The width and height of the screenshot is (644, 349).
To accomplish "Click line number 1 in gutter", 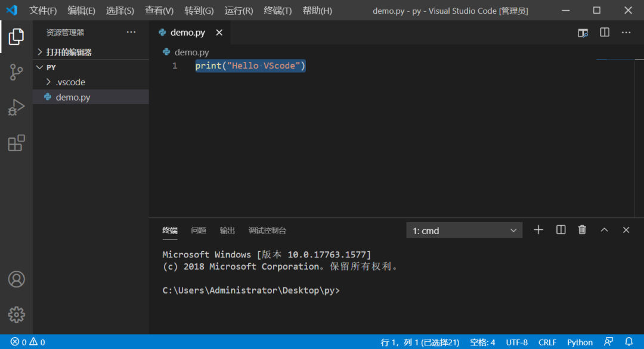I will (x=175, y=66).
